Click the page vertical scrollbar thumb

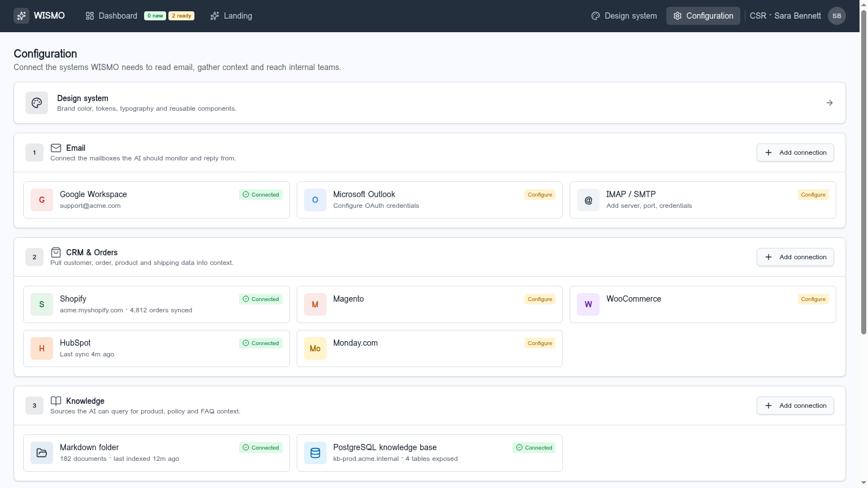point(863,172)
